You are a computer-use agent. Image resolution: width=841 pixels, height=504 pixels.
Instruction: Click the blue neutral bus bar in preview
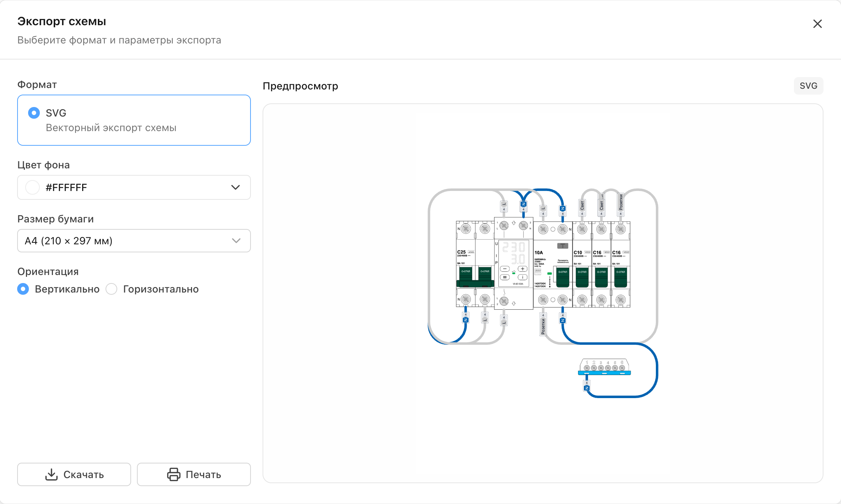click(604, 367)
